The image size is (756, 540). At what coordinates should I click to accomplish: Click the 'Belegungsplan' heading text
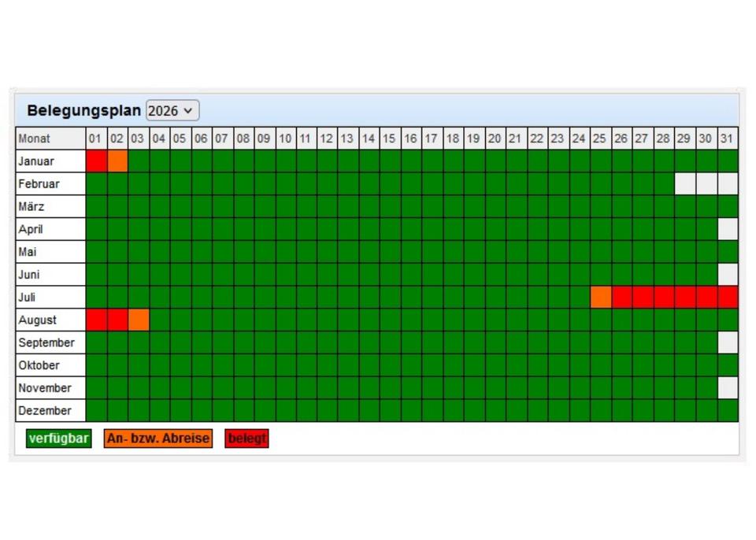point(84,110)
